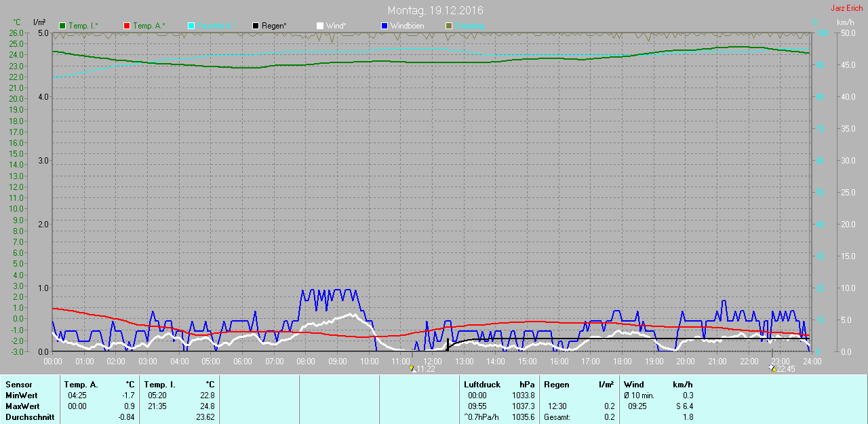The width and height of the screenshot is (868, 424).
Task: Click the green Temp. I. legend swatch
Action: [63, 26]
